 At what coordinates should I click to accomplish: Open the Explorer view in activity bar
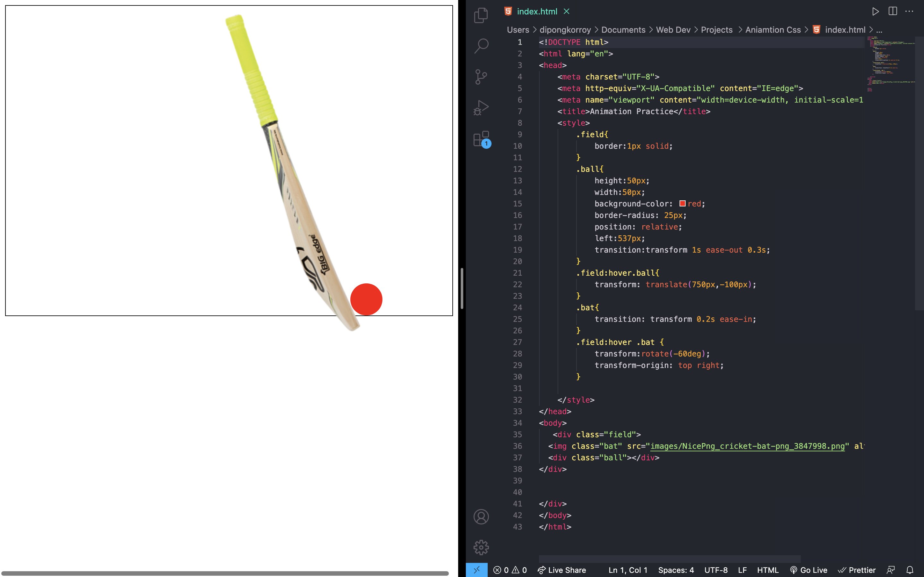click(x=481, y=15)
